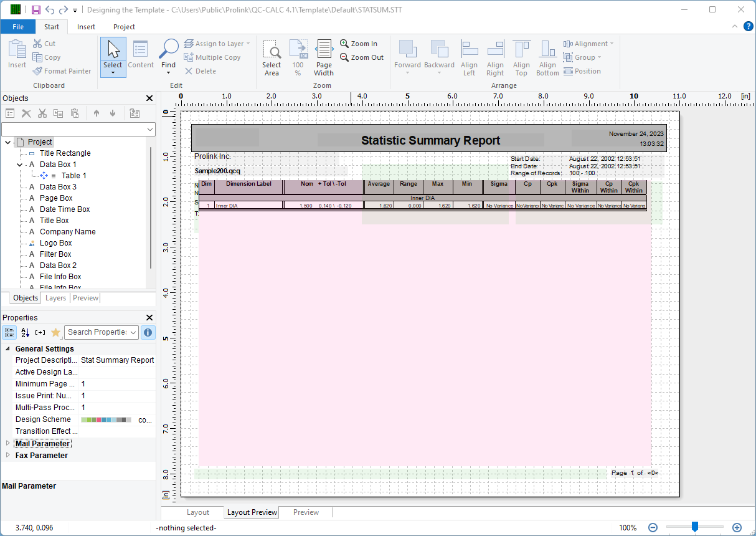Viewport: 756px width, 536px height.
Task: Open the Quick Access toolbar customize arrow
Action: pyautogui.click(x=75, y=10)
